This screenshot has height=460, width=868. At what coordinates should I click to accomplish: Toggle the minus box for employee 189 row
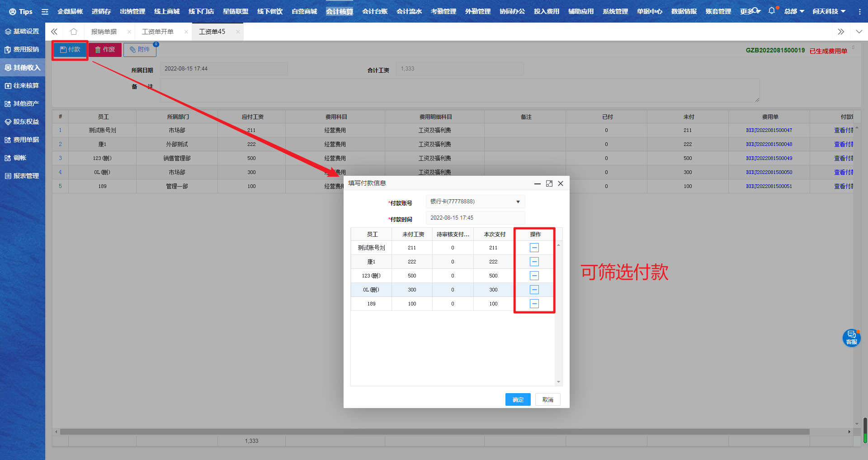click(534, 304)
